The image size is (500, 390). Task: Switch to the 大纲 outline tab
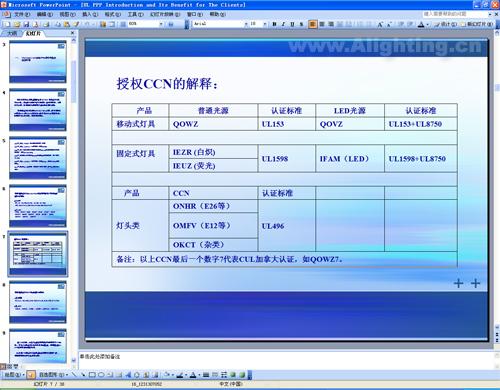pos(12,33)
